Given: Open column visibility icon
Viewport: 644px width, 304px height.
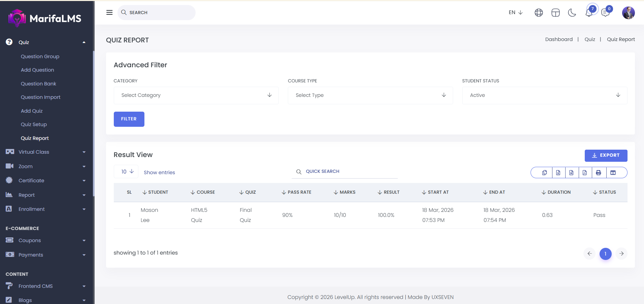Looking at the screenshot, I should click(x=613, y=173).
